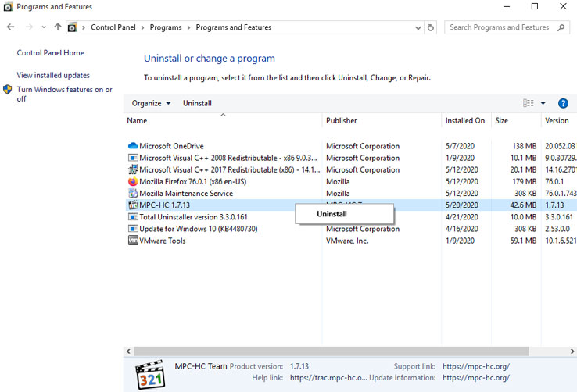Click Visual C++ 2008 Redistributable icon

point(133,158)
